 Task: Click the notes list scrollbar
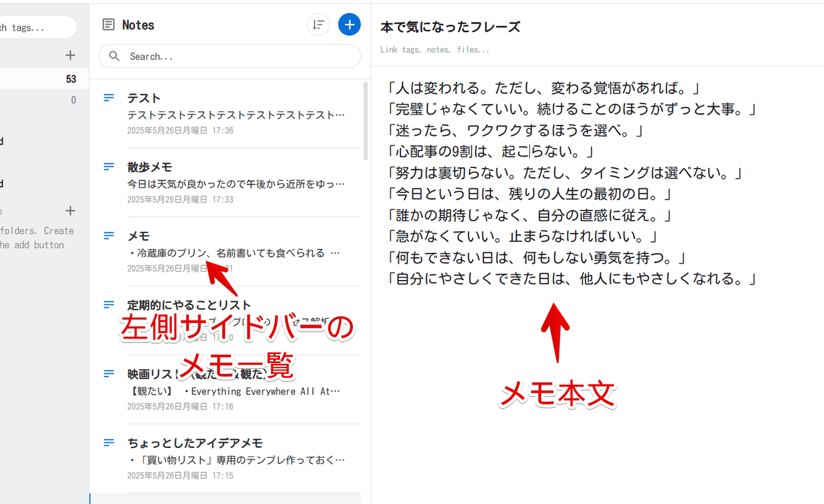pyautogui.click(x=366, y=120)
